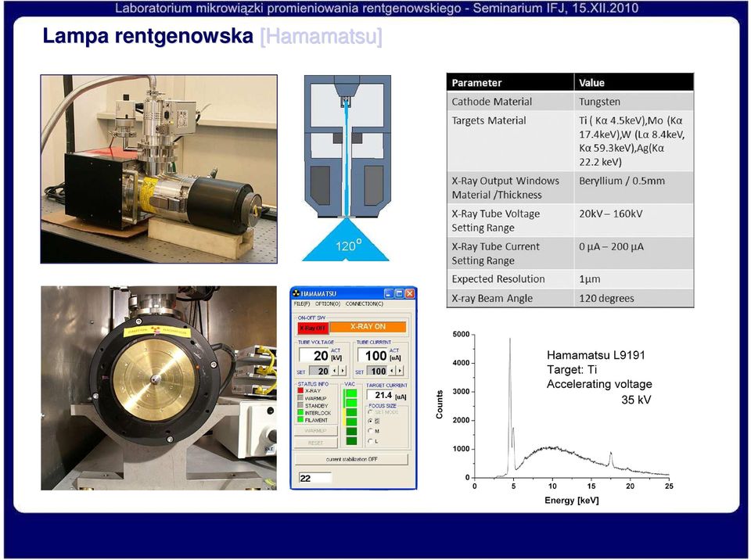Click the bottom VAC level bar
The height and width of the screenshot is (560, 751).
[x=351, y=440]
